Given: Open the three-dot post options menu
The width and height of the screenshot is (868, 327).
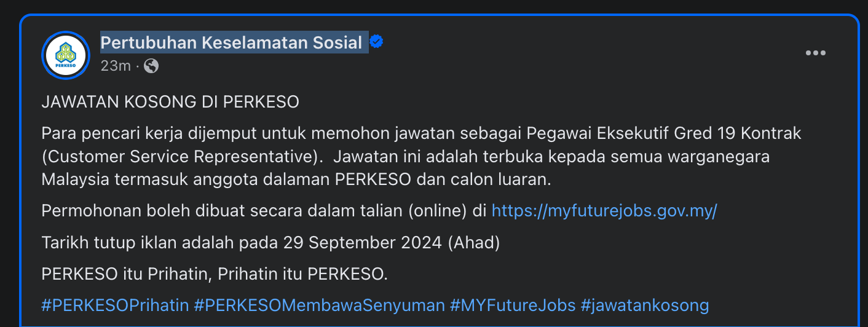Looking at the screenshot, I should 815,53.
